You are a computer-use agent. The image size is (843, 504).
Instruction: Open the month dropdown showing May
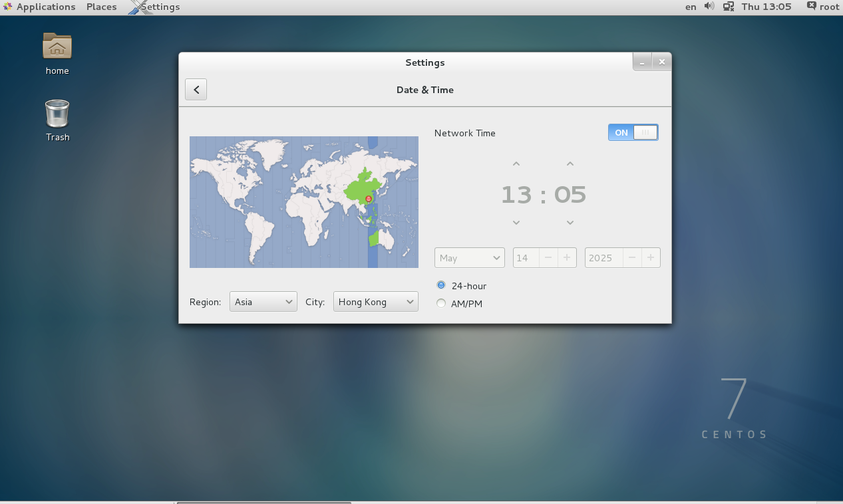click(469, 257)
